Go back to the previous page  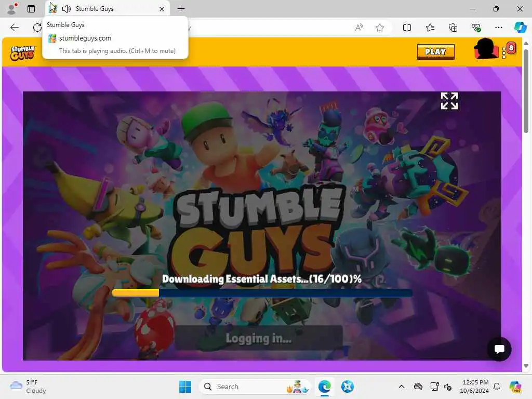15,28
